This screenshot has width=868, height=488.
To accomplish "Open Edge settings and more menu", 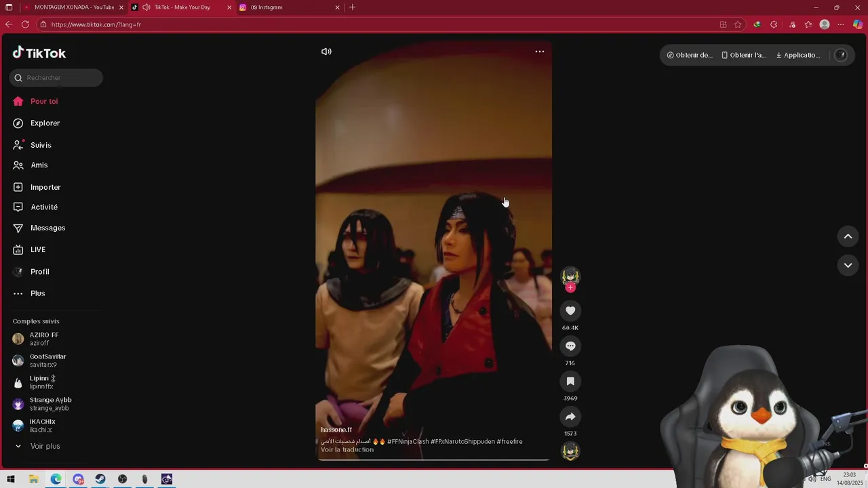I will [x=841, y=24].
